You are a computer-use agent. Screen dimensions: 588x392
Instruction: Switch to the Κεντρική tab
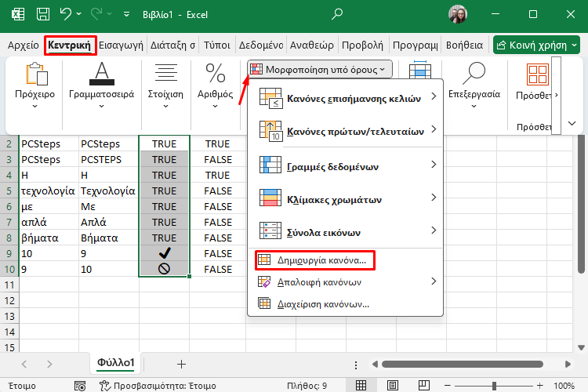click(70, 45)
